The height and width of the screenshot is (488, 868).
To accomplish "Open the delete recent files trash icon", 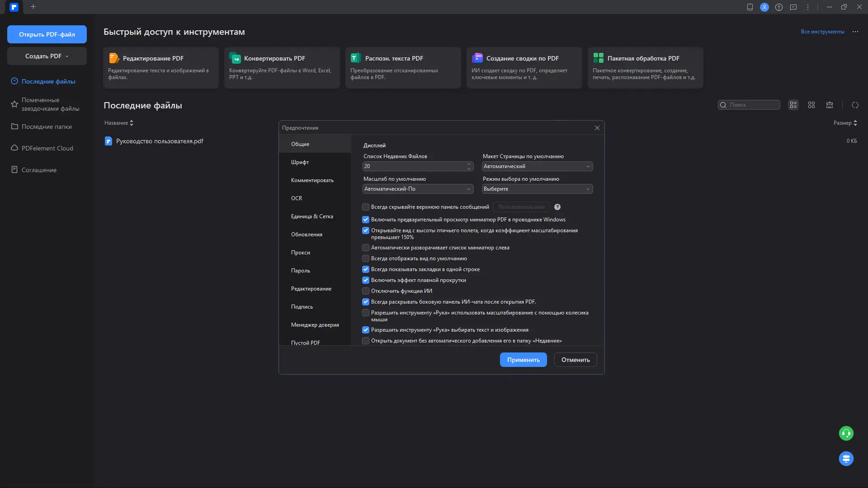I will (x=830, y=105).
